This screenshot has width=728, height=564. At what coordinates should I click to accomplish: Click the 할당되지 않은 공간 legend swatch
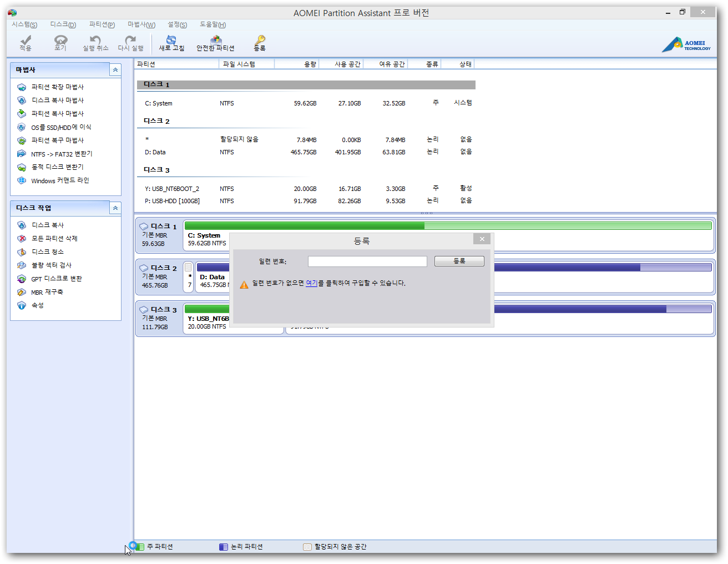tap(307, 547)
